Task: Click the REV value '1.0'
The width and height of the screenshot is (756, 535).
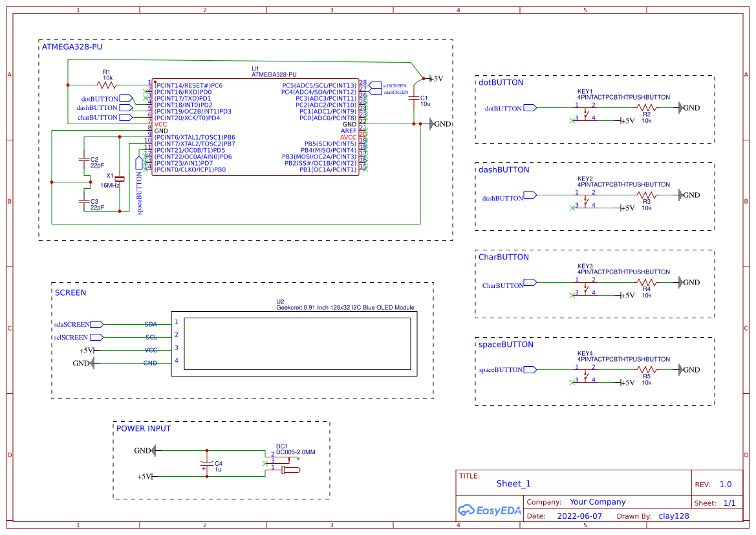Action: [726, 485]
